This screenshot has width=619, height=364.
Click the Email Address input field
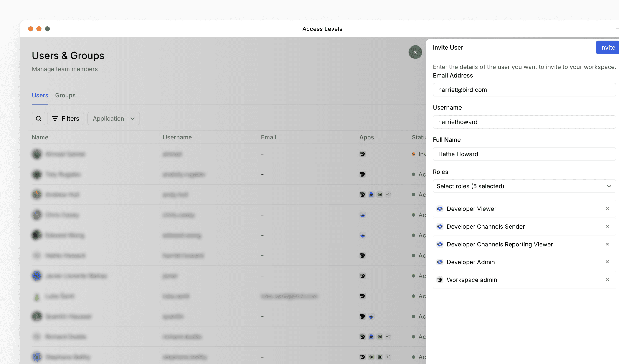pos(524,90)
